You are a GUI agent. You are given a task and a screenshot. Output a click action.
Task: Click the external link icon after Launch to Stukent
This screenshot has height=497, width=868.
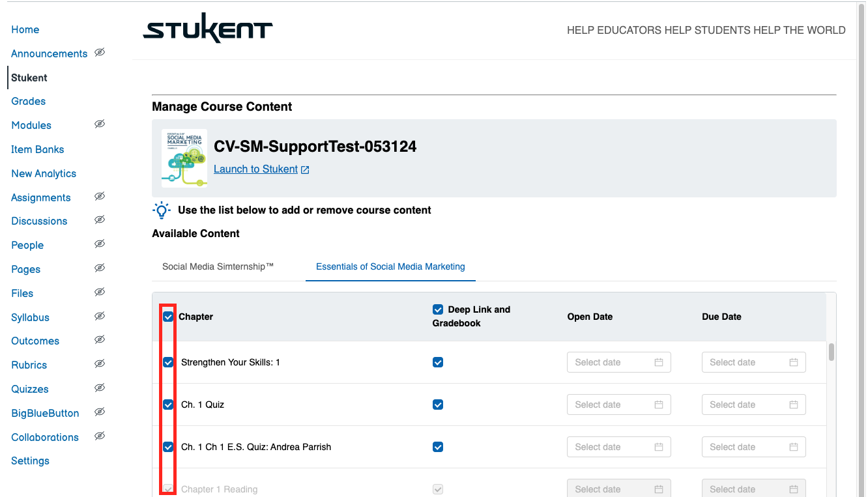[x=305, y=169]
